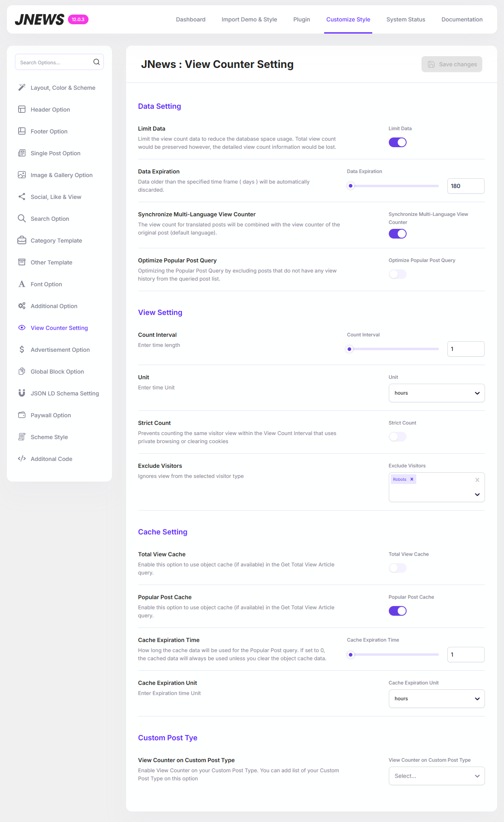Click the JSON LD Schema Setting magnet icon
The height and width of the screenshot is (822, 504).
click(22, 393)
